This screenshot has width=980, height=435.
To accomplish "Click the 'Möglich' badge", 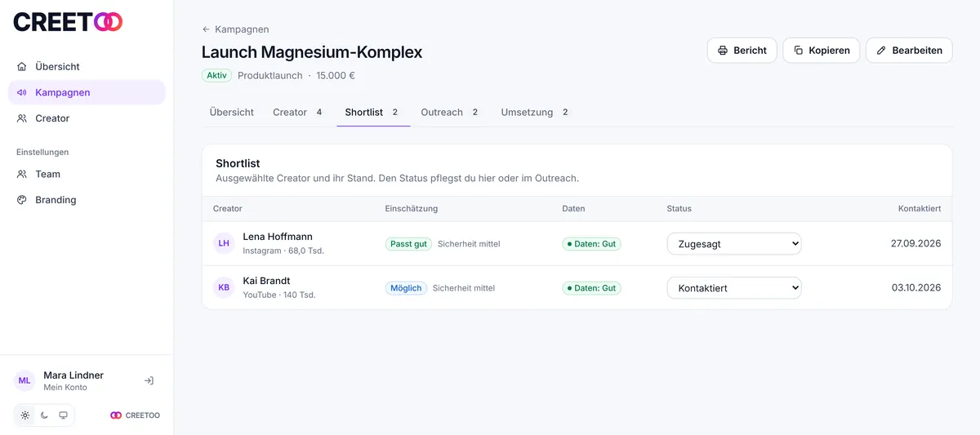I will click(406, 288).
